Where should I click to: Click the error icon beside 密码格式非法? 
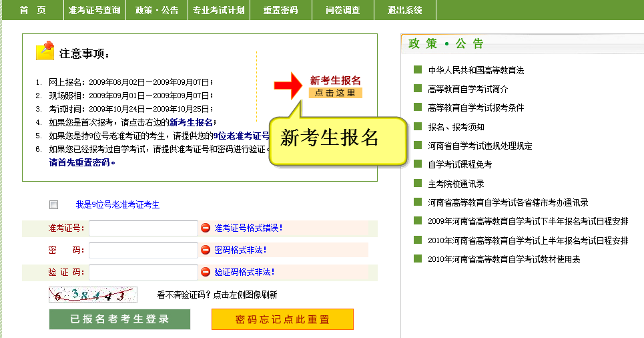tap(206, 250)
